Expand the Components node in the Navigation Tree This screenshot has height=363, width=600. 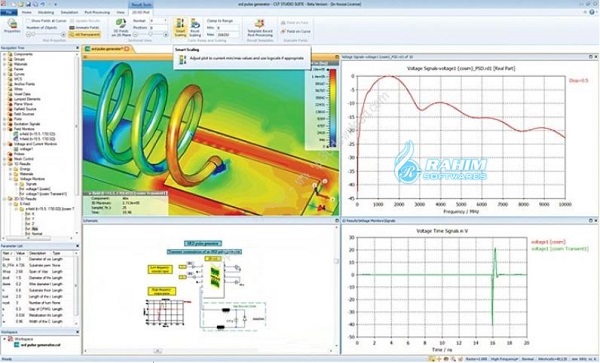click(5, 54)
